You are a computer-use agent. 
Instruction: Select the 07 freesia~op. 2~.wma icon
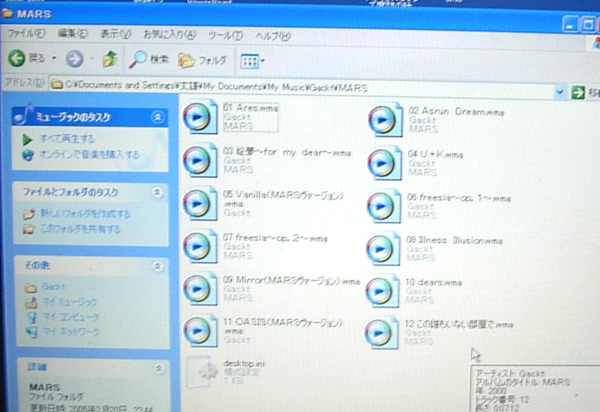click(200, 246)
